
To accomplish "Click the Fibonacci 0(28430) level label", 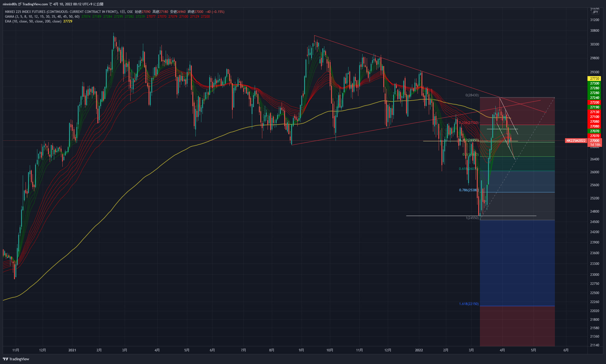I will coord(472,95).
